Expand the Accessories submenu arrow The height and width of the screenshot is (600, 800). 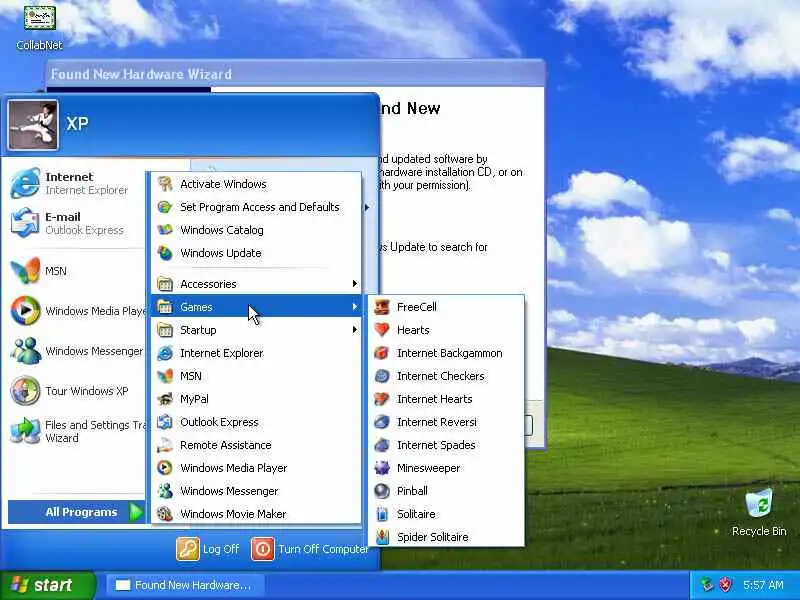coord(355,284)
